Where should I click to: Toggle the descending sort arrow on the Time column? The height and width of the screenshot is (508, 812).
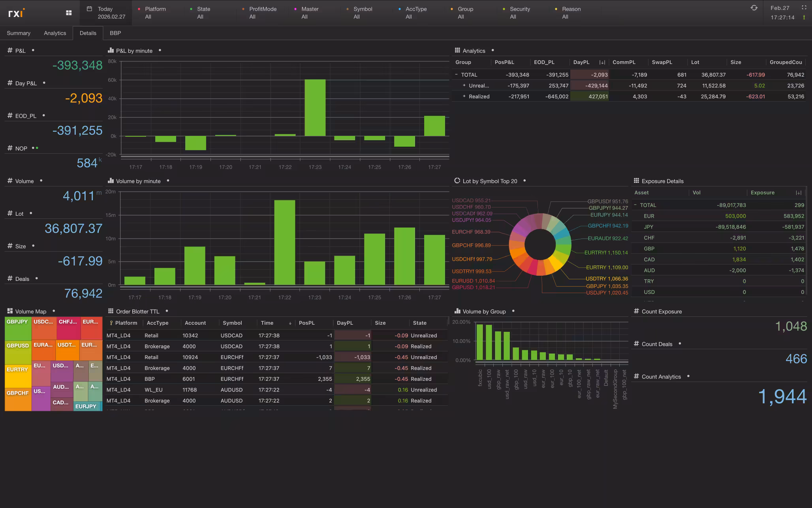[291, 323]
